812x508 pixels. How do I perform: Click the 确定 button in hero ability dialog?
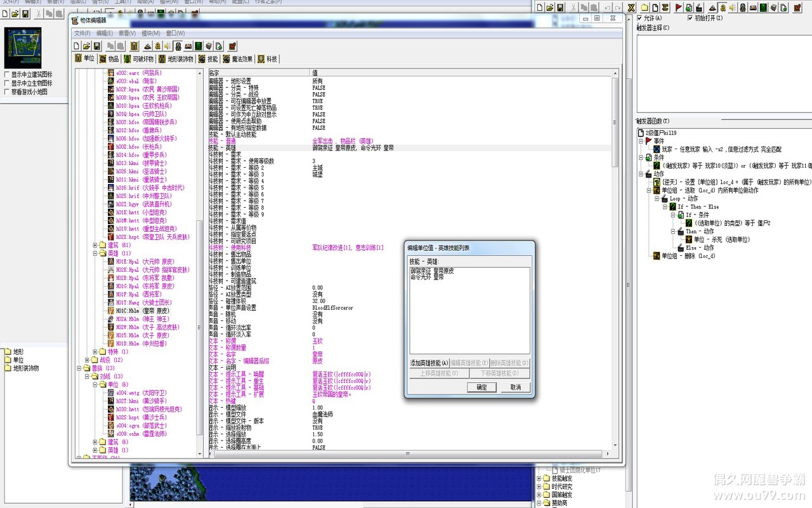(481, 387)
